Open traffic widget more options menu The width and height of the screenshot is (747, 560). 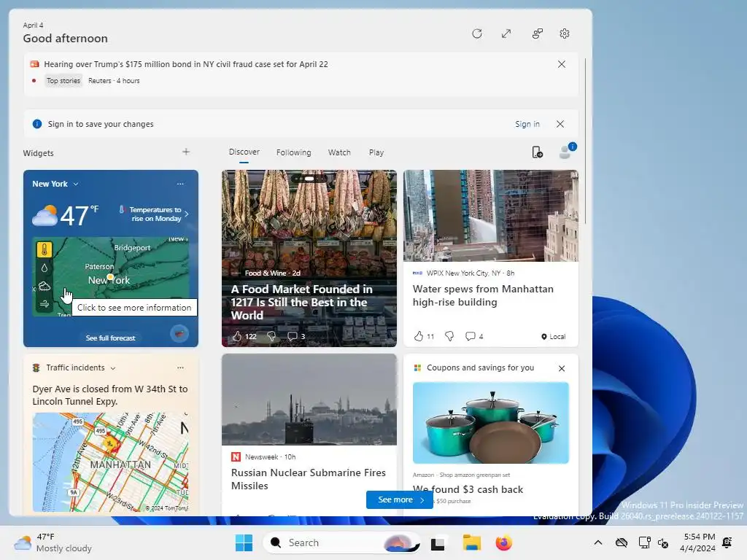(180, 367)
